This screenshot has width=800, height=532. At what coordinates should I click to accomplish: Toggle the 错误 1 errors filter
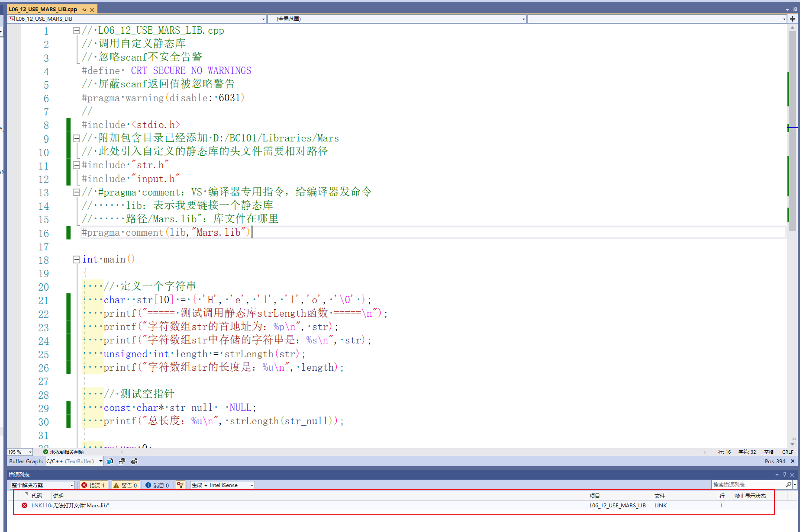point(94,485)
